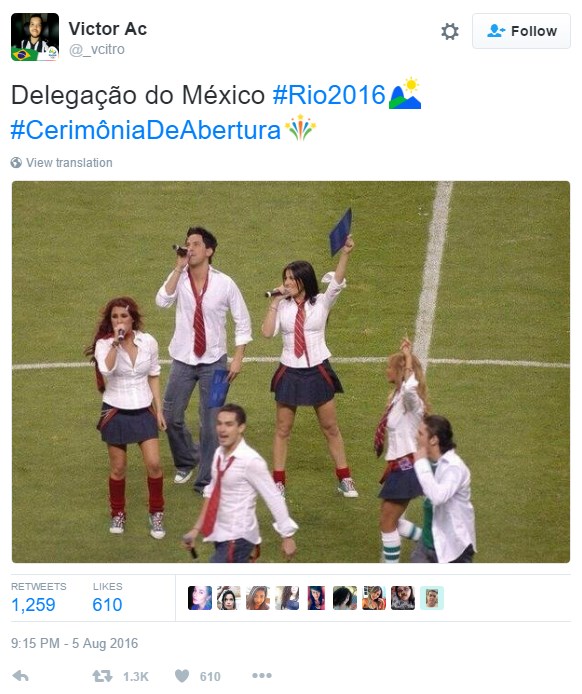The width and height of the screenshot is (582, 694).
Task: Open Victor Ac's profile avatar
Action: (35, 37)
